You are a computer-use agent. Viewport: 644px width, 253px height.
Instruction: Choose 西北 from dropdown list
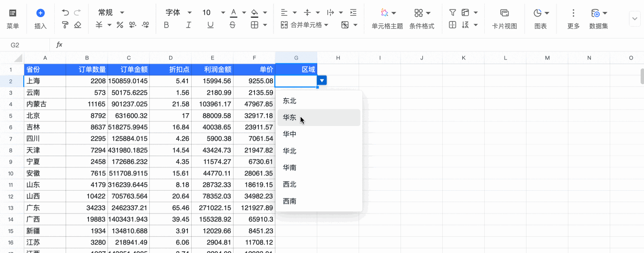(319, 184)
